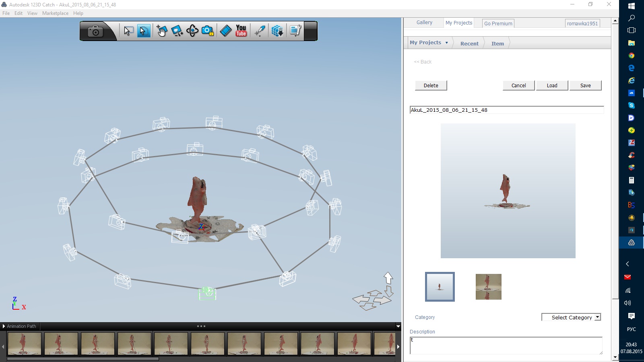644x362 pixels.
Task: Open the create video animation tool
Action: [225, 31]
